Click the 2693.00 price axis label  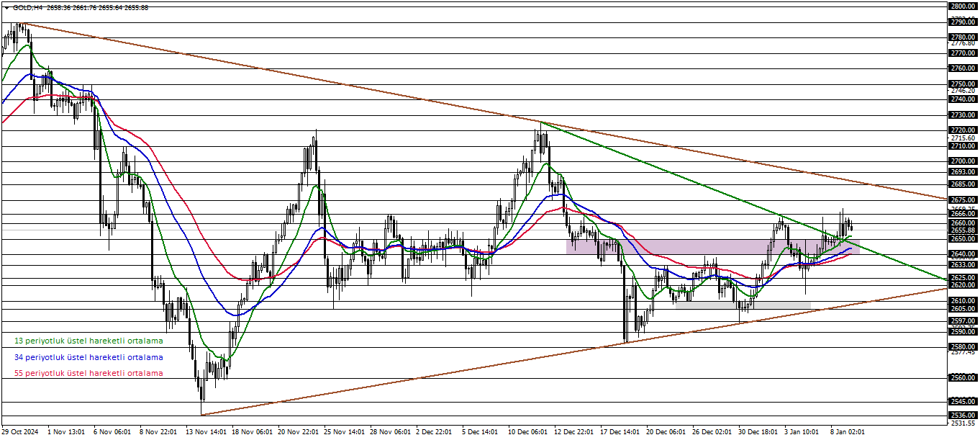tap(963, 172)
